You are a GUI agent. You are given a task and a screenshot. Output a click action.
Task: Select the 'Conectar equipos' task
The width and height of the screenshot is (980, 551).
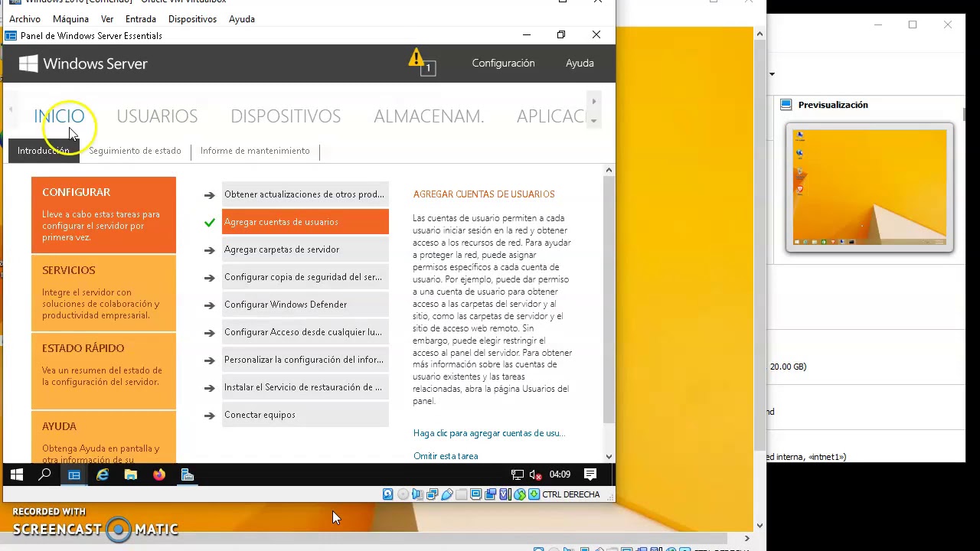(305, 415)
